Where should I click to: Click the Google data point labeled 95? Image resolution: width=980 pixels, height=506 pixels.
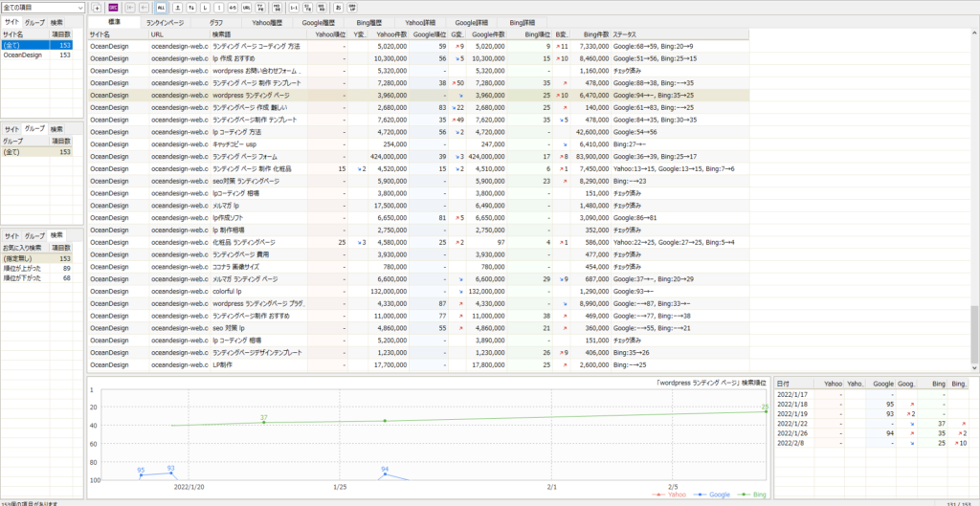point(142,475)
